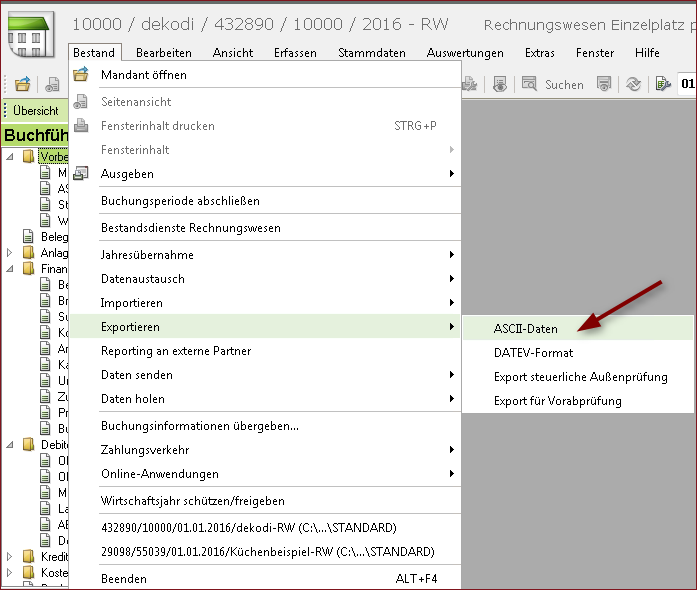
Task: Click the open folder icon in the toolbar
Action: coord(22,85)
